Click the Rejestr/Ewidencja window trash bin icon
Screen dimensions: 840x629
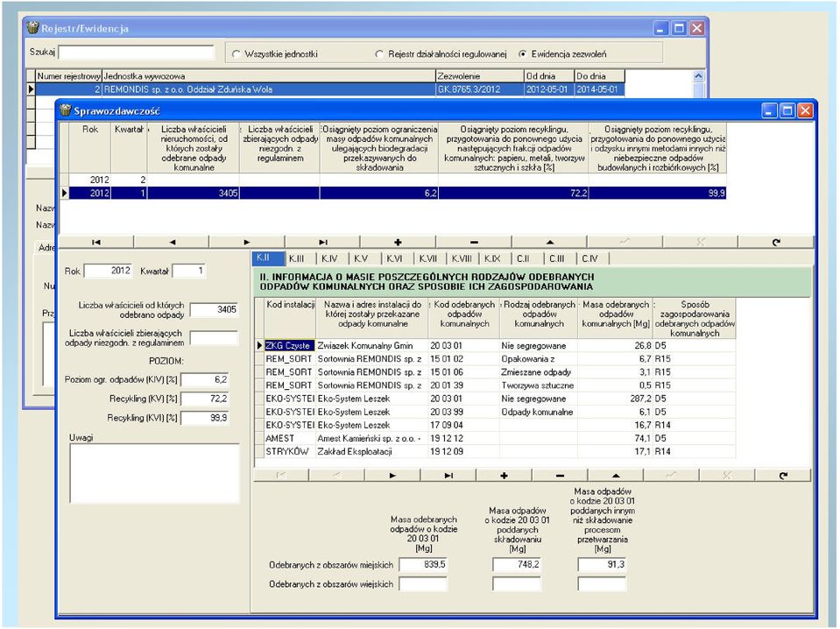[x=33, y=27]
